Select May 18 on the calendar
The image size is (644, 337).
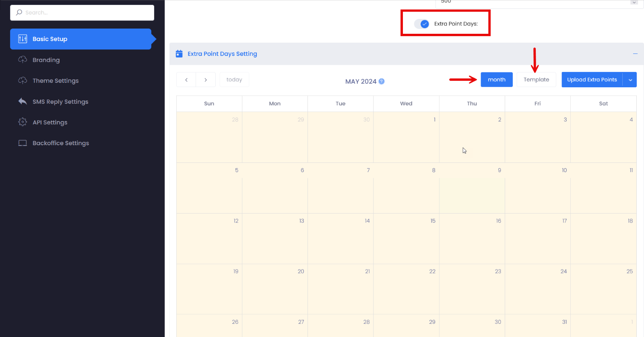click(603, 238)
